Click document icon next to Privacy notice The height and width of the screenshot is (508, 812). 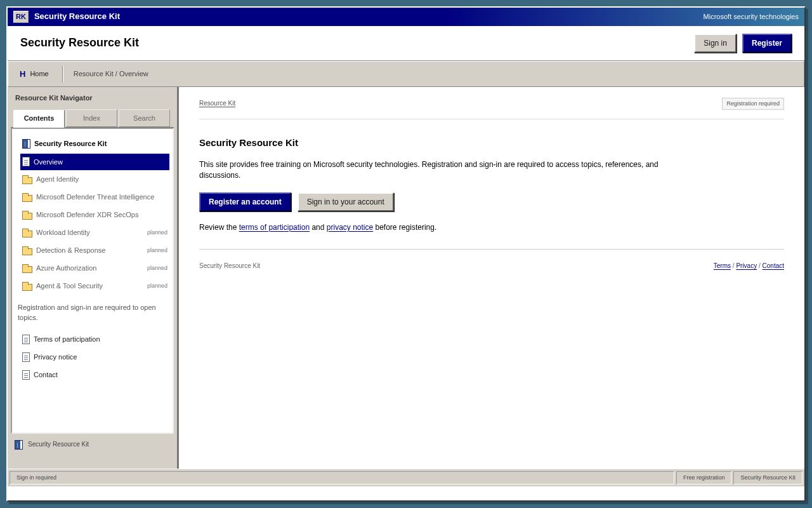26,357
